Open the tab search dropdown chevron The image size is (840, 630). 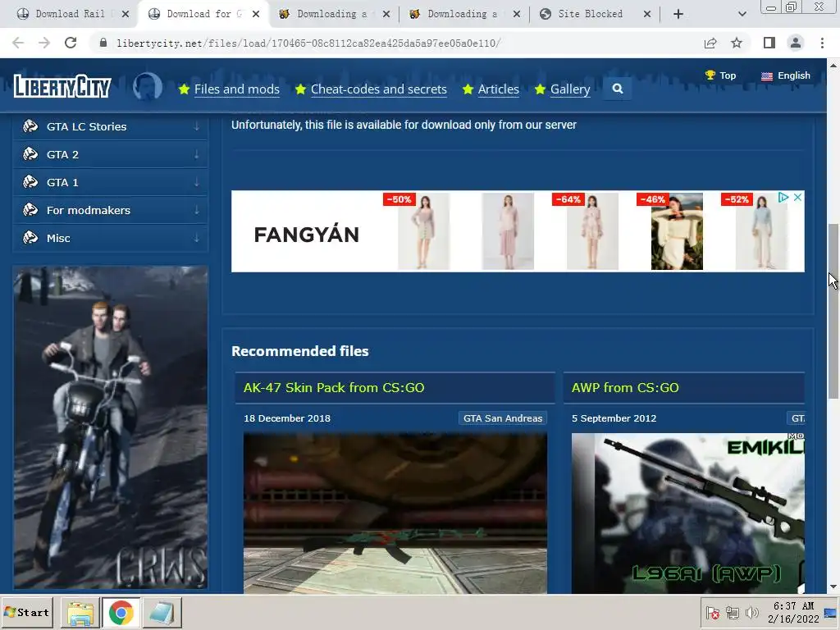(742, 14)
